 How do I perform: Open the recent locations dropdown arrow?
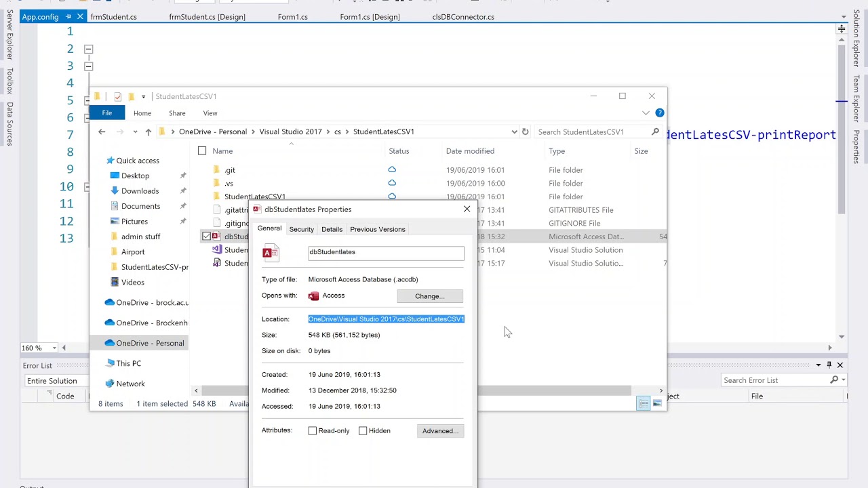[x=135, y=131]
